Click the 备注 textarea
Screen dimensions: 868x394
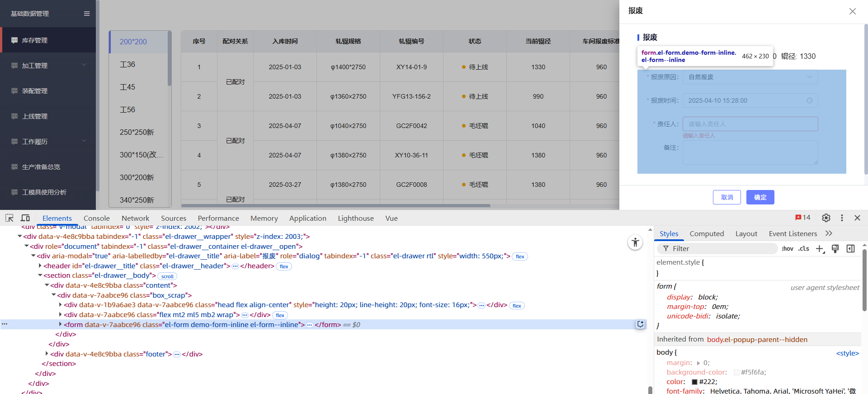[750, 152]
